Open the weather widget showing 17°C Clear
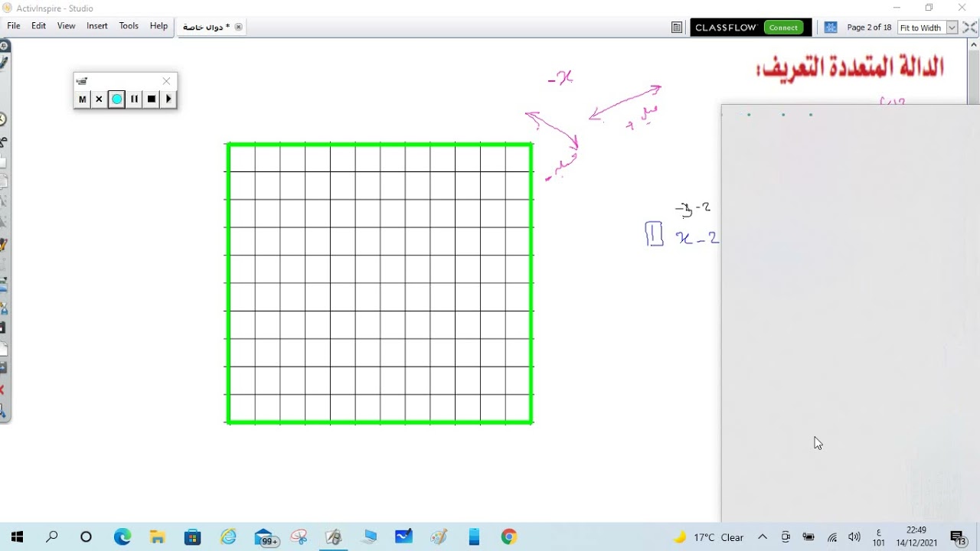Screen dimensions: 980x551 (708, 537)
